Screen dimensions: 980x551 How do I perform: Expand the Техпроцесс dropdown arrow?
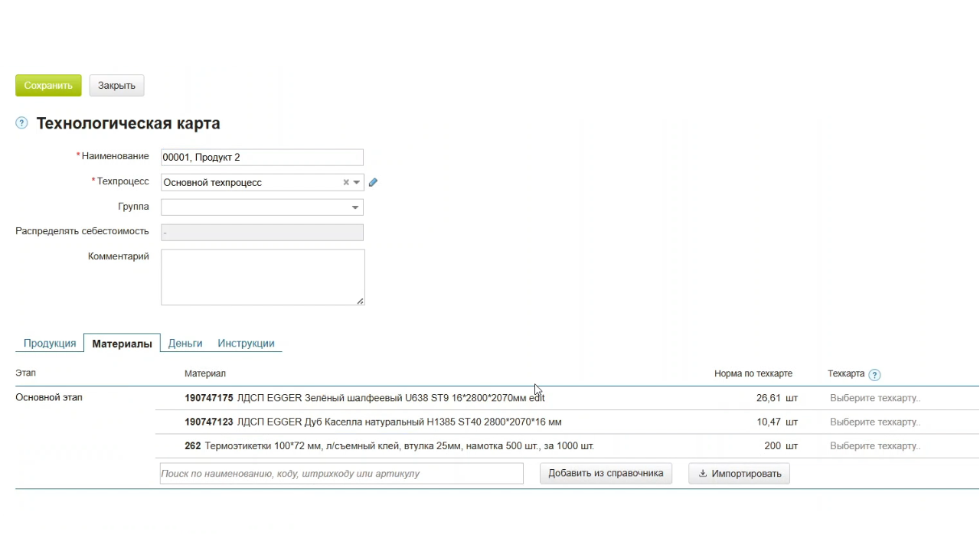click(357, 183)
